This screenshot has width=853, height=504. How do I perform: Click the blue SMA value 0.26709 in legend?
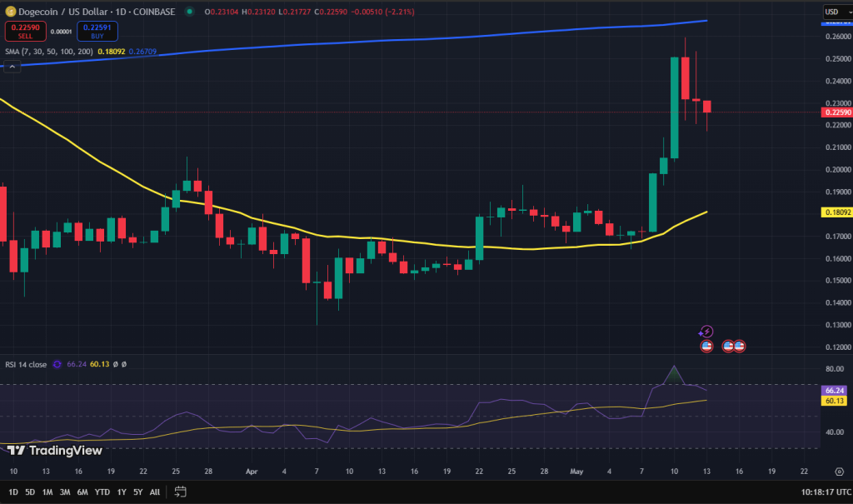tap(142, 52)
